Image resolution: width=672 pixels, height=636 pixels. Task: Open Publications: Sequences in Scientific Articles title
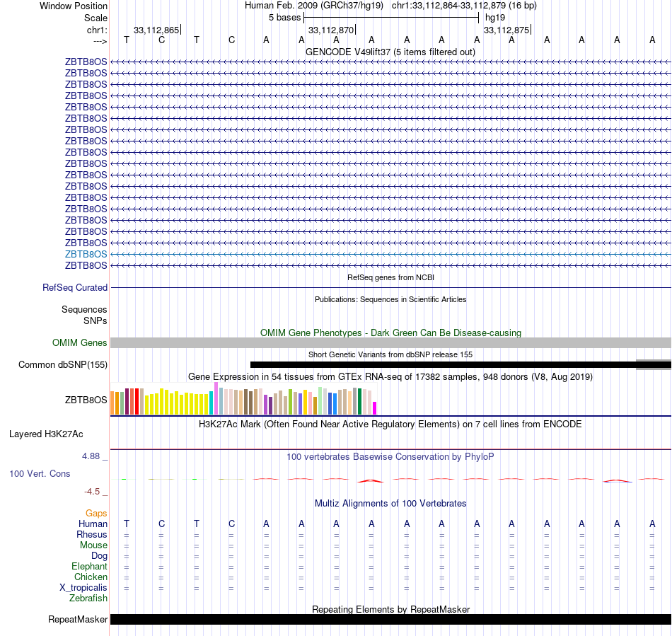(390, 299)
